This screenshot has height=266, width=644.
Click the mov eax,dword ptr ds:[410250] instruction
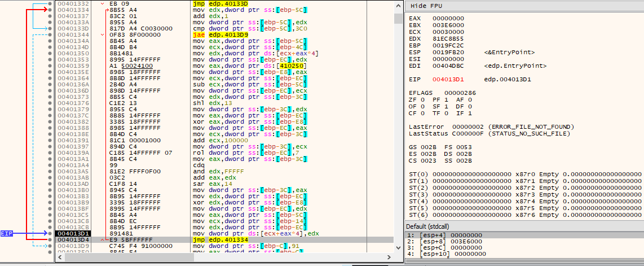pyautogui.click(x=250, y=66)
